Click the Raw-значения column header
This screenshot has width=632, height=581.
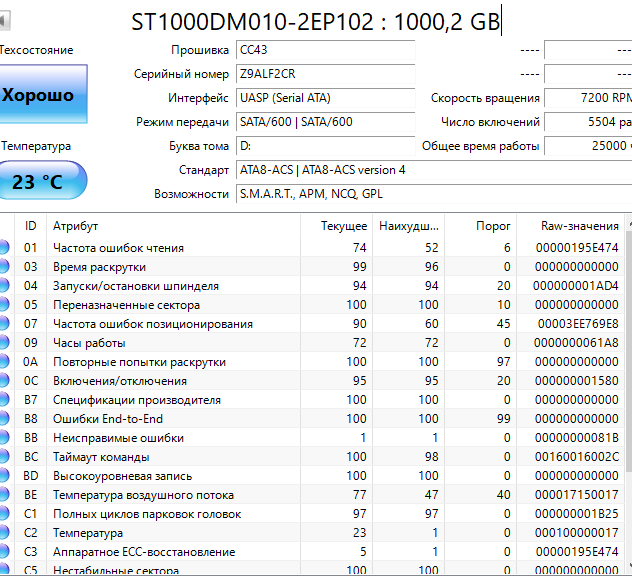pyautogui.click(x=579, y=226)
